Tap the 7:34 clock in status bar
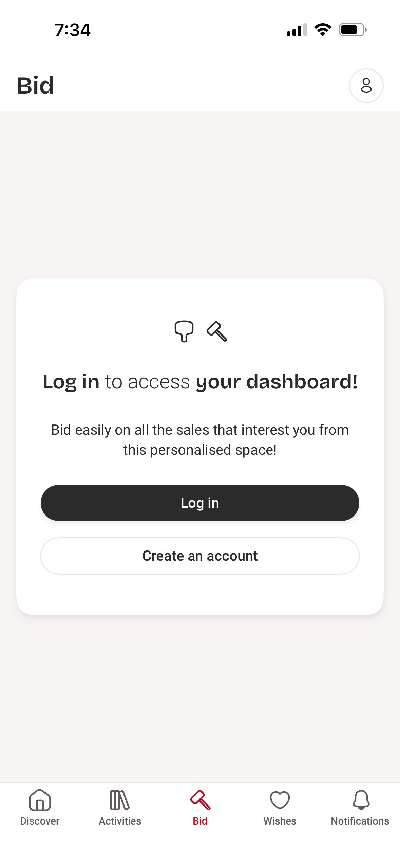Viewport: 400px width, 868px height. point(72,30)
